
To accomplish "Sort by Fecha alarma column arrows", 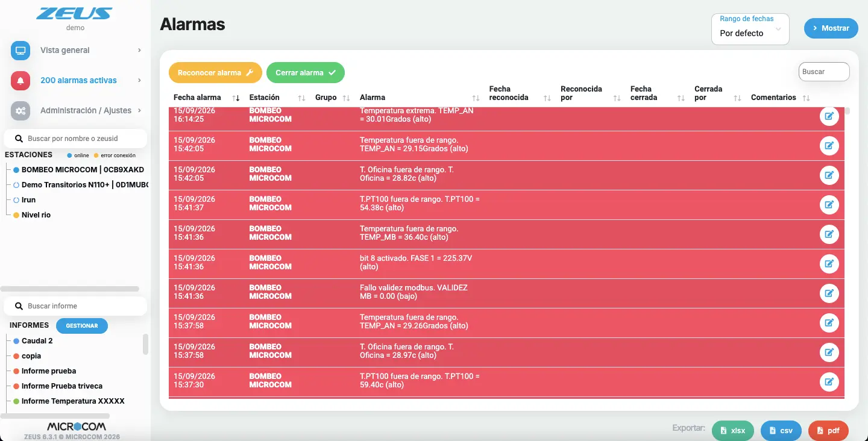I will 236,98.
